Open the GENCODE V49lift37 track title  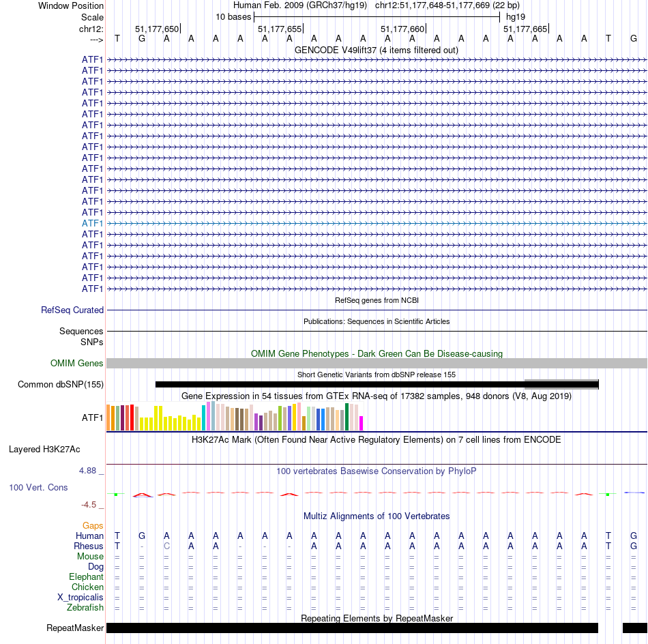pos(376,50)
